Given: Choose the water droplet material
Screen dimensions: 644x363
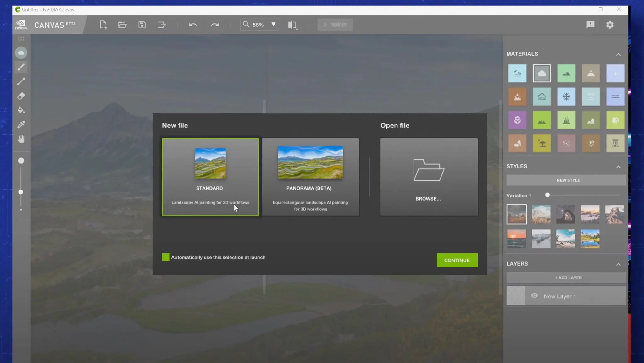Looking at the screenshot, I should [x=615, y=73].
